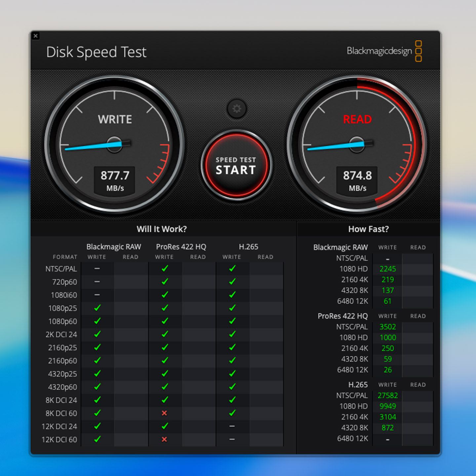
Task: Click the 27582 H.265 NTSC/PAL write value
Action: 387,395
